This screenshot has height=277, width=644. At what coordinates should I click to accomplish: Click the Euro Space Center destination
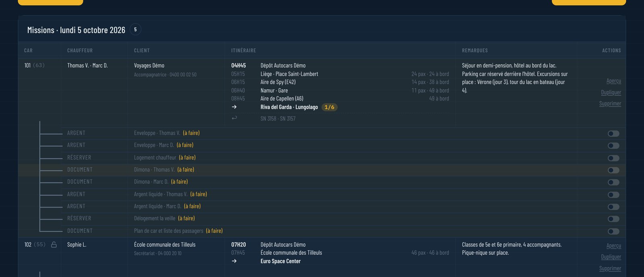[281, 261]
